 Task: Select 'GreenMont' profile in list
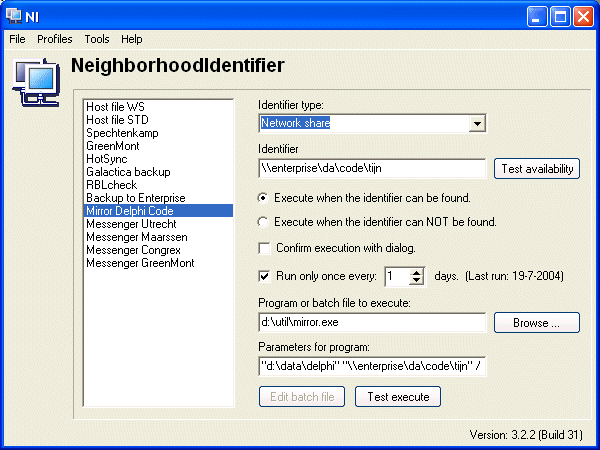click(x=158, y=146)
